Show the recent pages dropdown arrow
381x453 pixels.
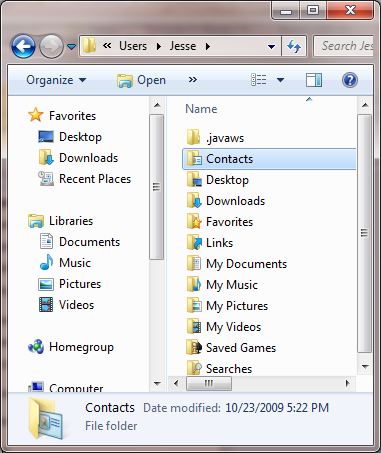coord(71,46)
